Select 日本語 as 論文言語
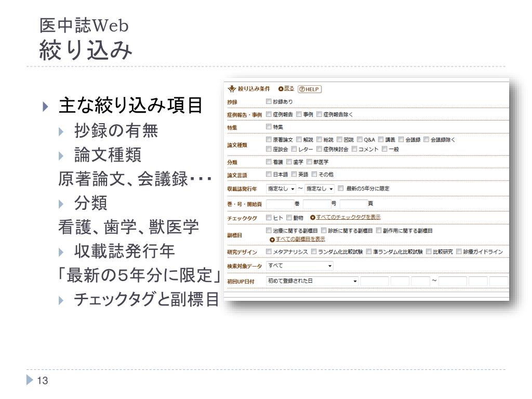 269,175
